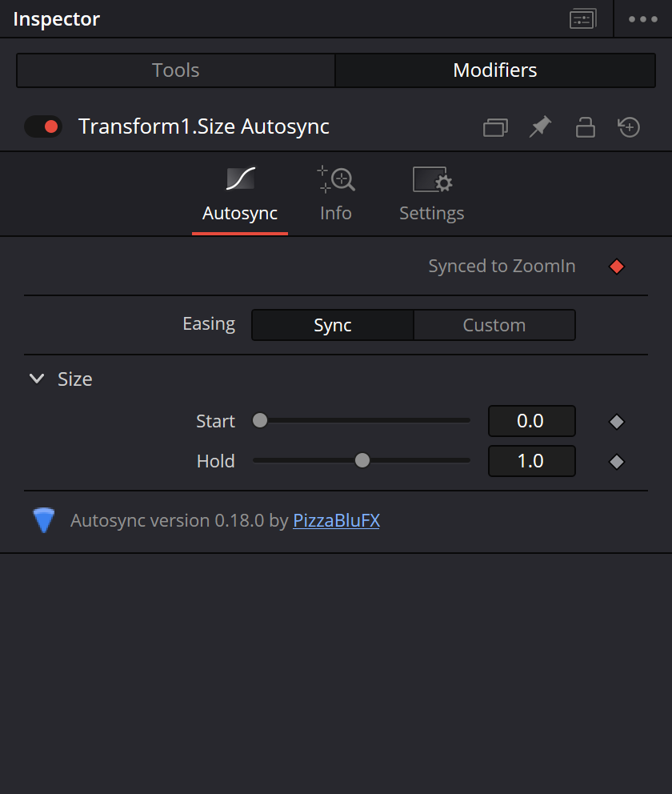
Task: Click the Inspector panel title
Action: (x=57, y=19)
